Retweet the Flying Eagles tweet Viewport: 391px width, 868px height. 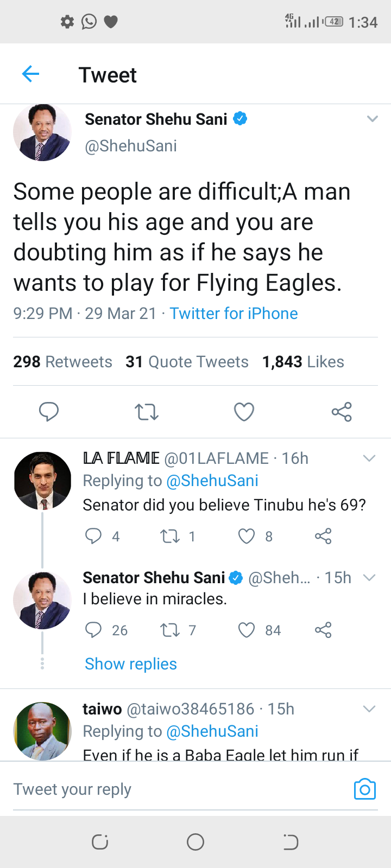click(147, 412)
